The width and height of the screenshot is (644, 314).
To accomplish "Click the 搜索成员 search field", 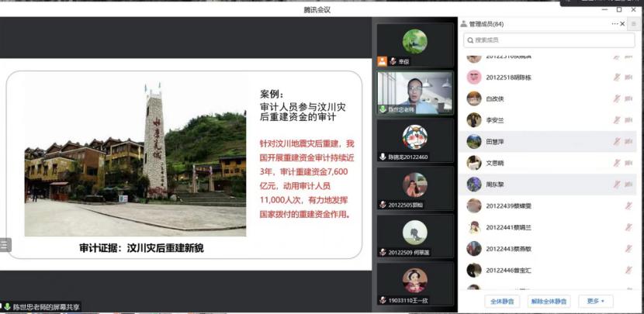I will coord(549,40).
